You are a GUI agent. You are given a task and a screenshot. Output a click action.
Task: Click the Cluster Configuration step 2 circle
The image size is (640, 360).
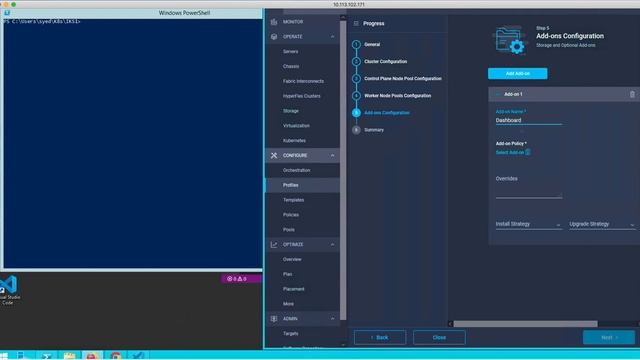tap(356, 62)
